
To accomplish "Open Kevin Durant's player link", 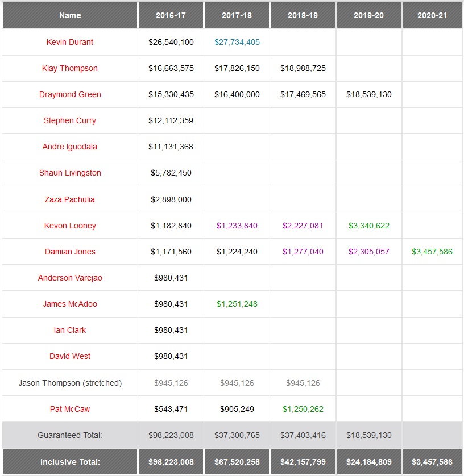I will coord(70,42).
